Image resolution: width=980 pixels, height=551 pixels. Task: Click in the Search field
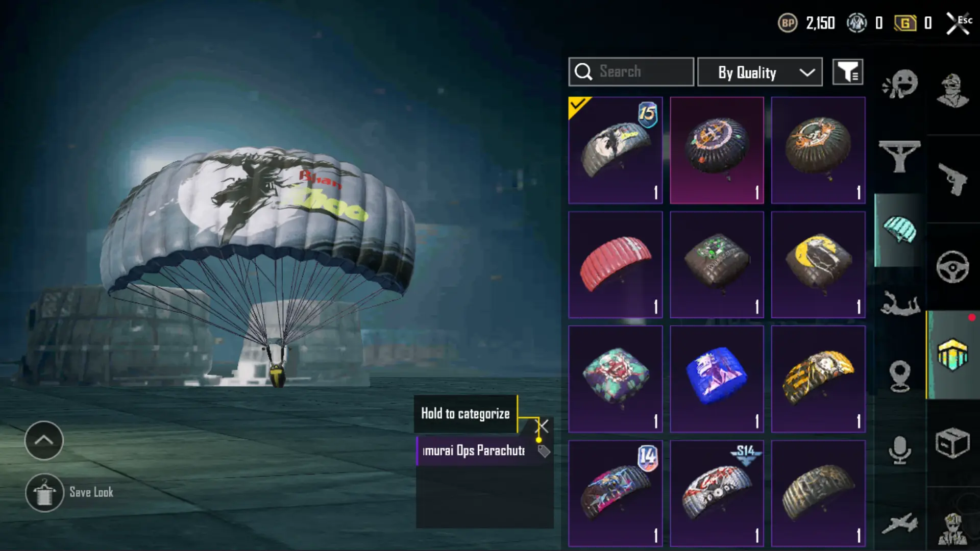(631, 72)
